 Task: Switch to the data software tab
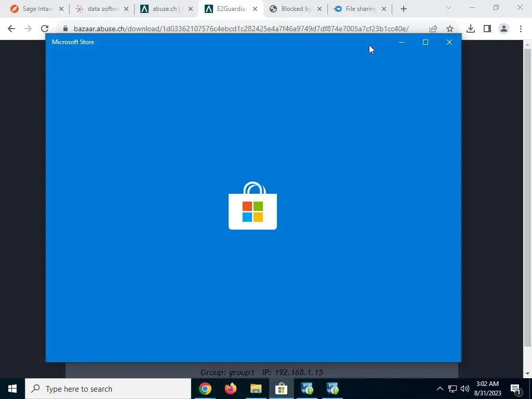[97, 9]
